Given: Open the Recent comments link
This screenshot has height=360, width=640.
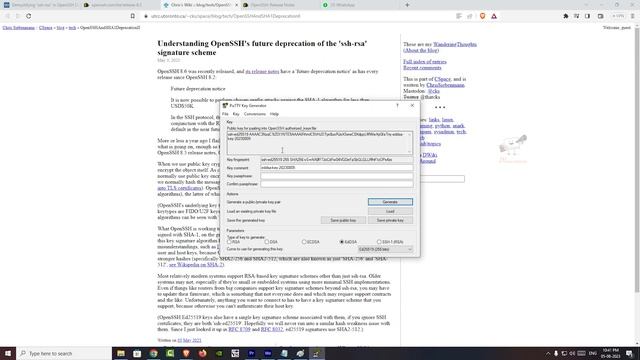Looking at the screenshot, I should pos(422,68).
